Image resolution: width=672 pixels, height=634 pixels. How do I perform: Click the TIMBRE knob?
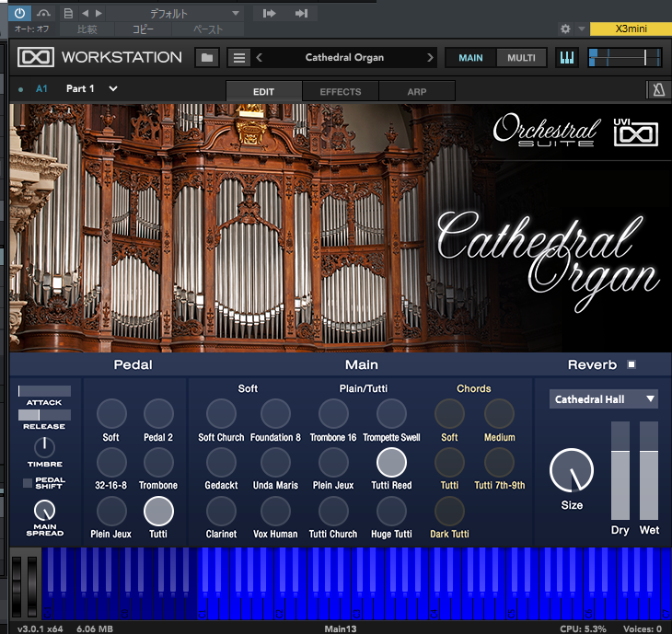coord(44,447)
